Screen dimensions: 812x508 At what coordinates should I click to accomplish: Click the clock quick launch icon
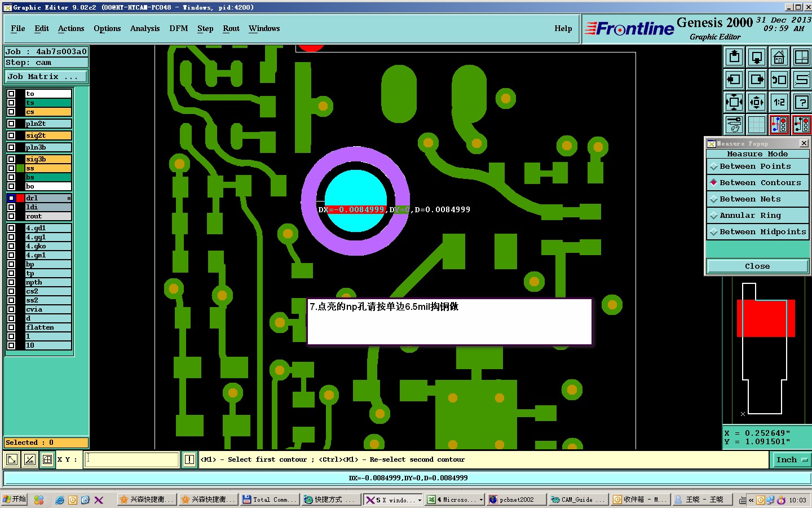73,500
